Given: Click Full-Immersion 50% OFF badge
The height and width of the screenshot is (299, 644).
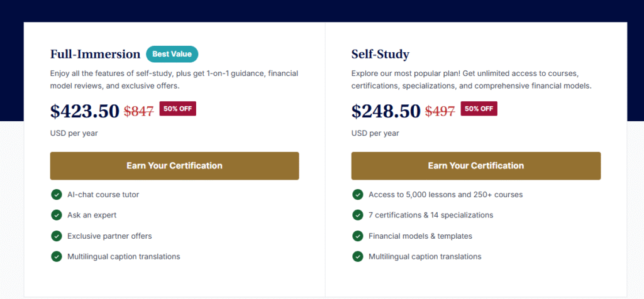Looking at the screenshot, I should pyautogui.click(x=178, y=109).
